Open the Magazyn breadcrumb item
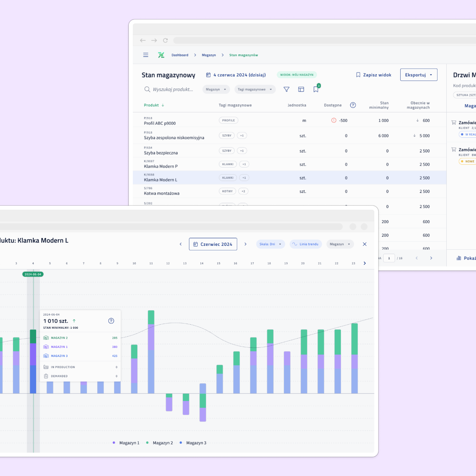 point(209,55)
